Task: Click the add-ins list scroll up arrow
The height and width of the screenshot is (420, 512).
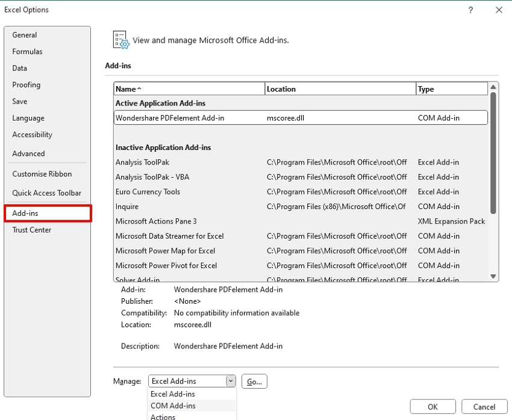Action: pos(493,87)
